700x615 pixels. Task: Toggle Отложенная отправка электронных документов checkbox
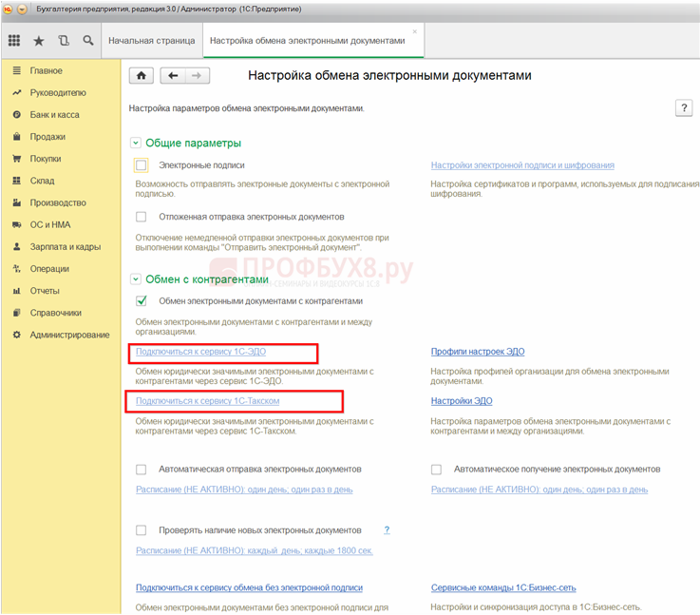tap(142, 217)
